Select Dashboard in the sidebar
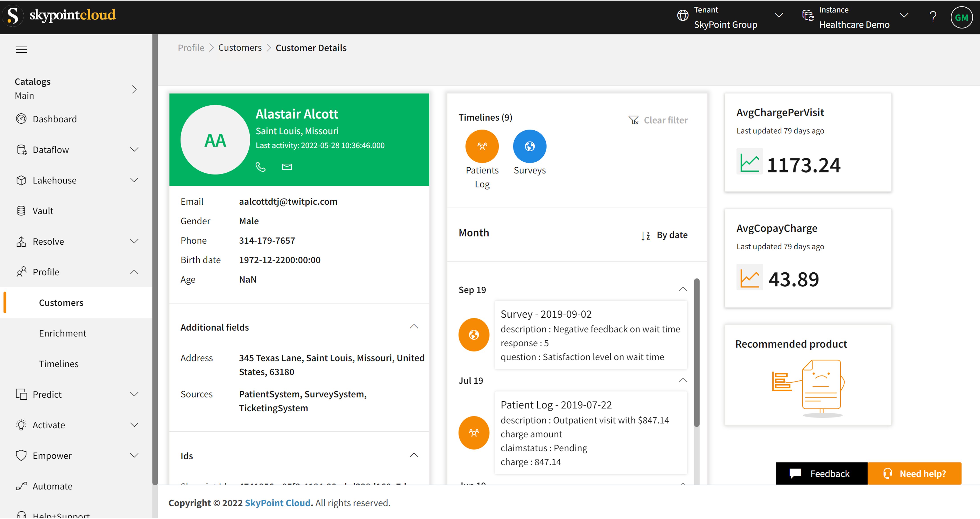This screenshot has height=519, width=980. pyautogui.click(x=54, y=119)
